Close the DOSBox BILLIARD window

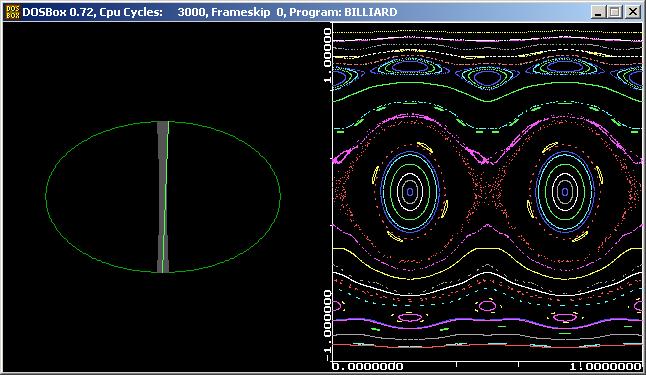[632, 12]
